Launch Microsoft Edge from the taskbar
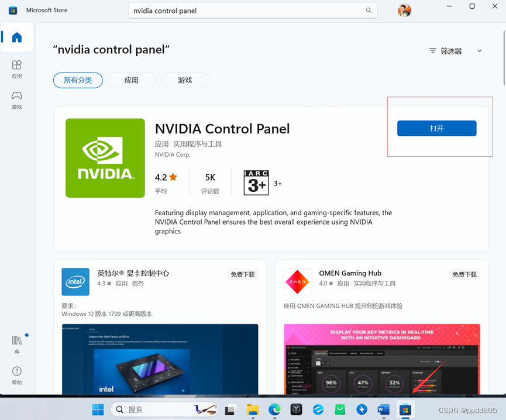506x420 pixels. pyautogui.click(x=274, y=409)
